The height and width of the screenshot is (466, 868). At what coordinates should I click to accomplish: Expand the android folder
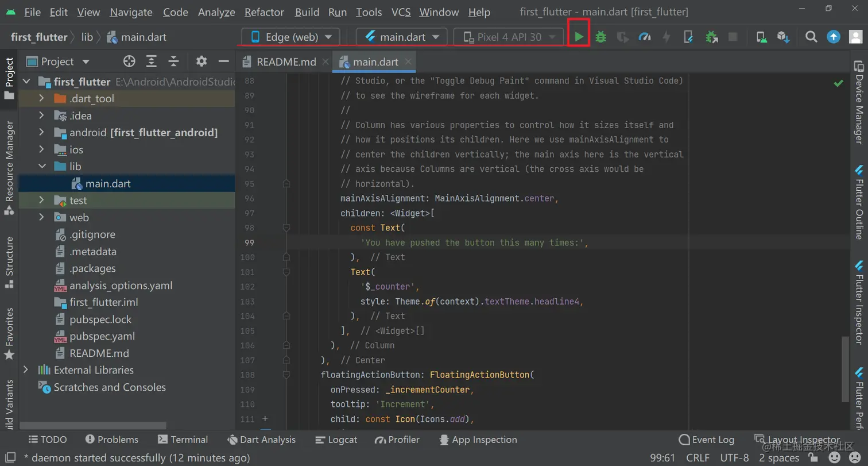pos(41,133)
